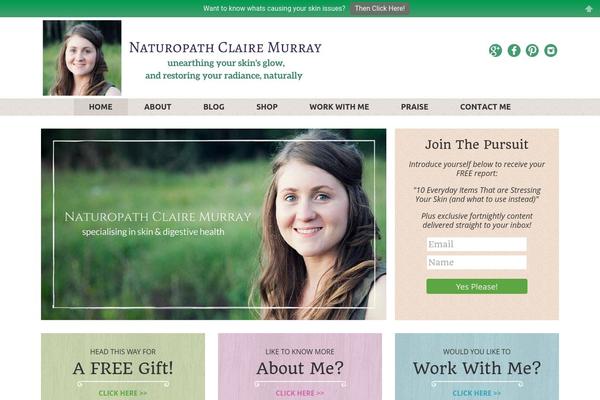This screenshot has width=600, height=400.
Task: Open the Pinterest social icon
Action: click(532, 51)
